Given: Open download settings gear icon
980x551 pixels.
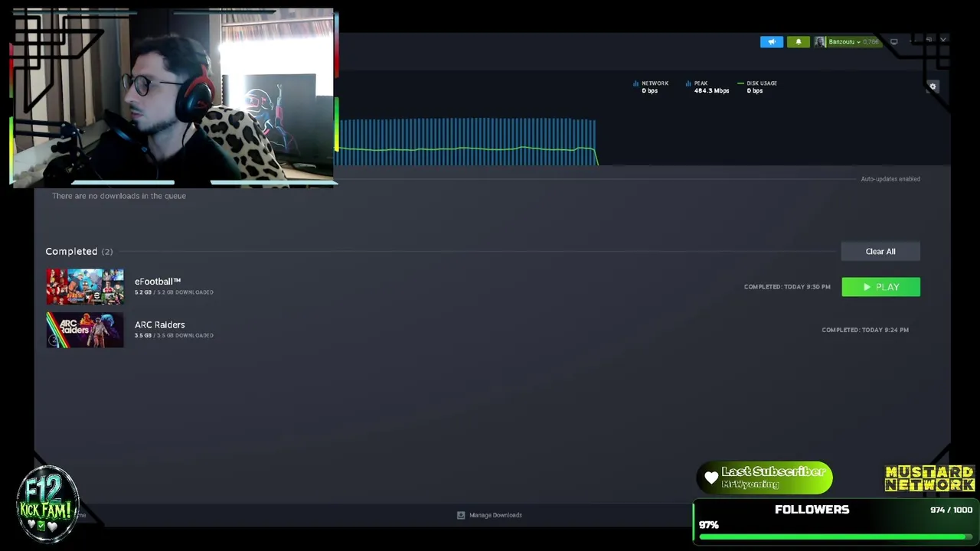Looking at the screenshot, I should point(933,86).
